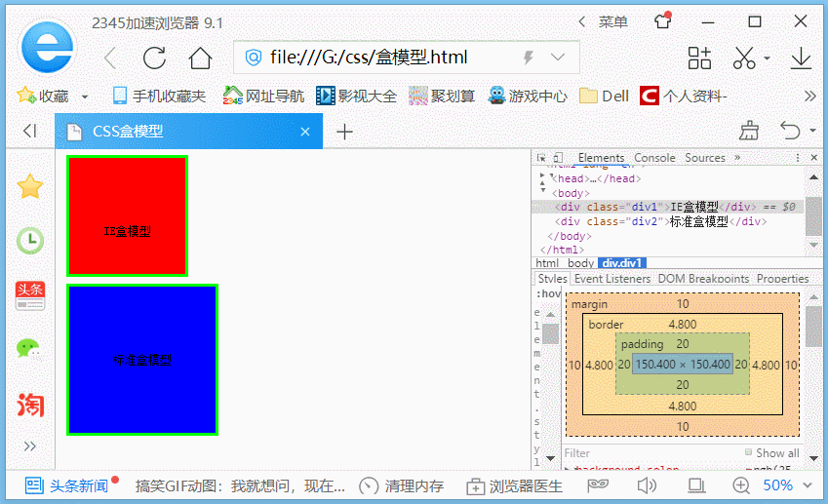Screen dimensions: 828x504
Task: Open DevTools three-dot menu
Action: point(798,158)
